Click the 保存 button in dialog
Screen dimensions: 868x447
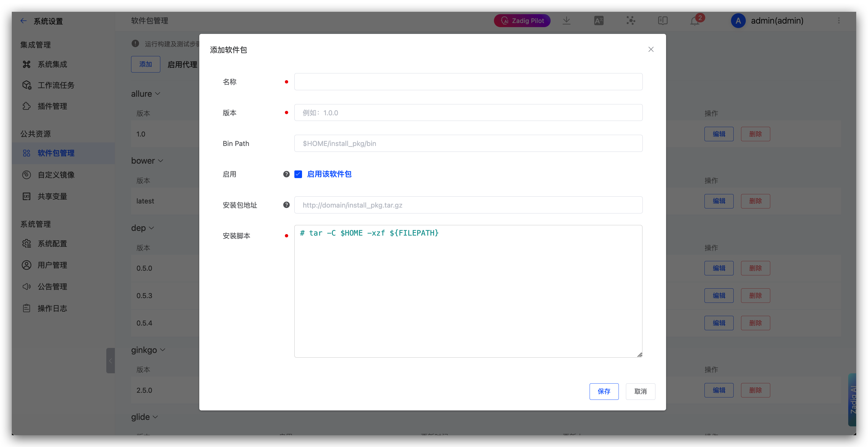pyautogui.click(x=604, y=391)
